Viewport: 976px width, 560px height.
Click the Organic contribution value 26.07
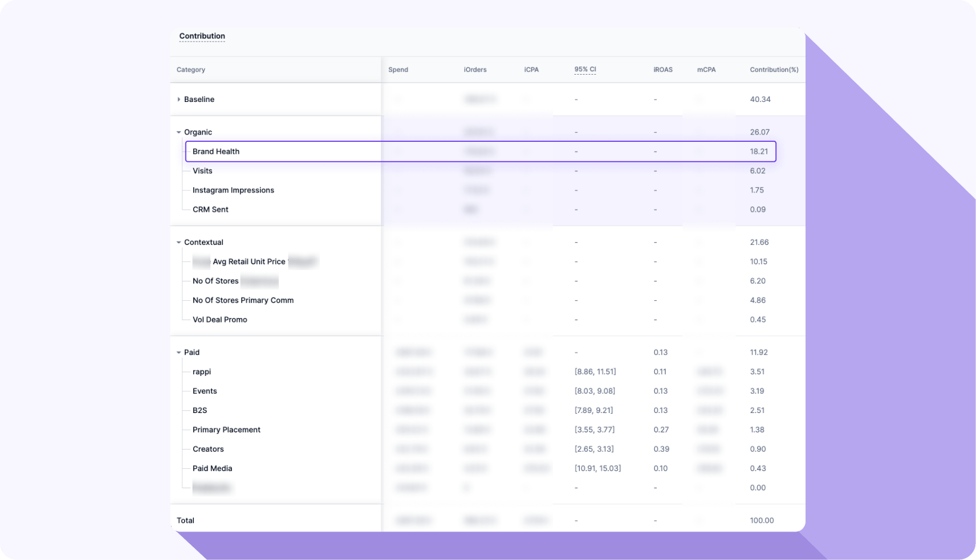point(759,132)
